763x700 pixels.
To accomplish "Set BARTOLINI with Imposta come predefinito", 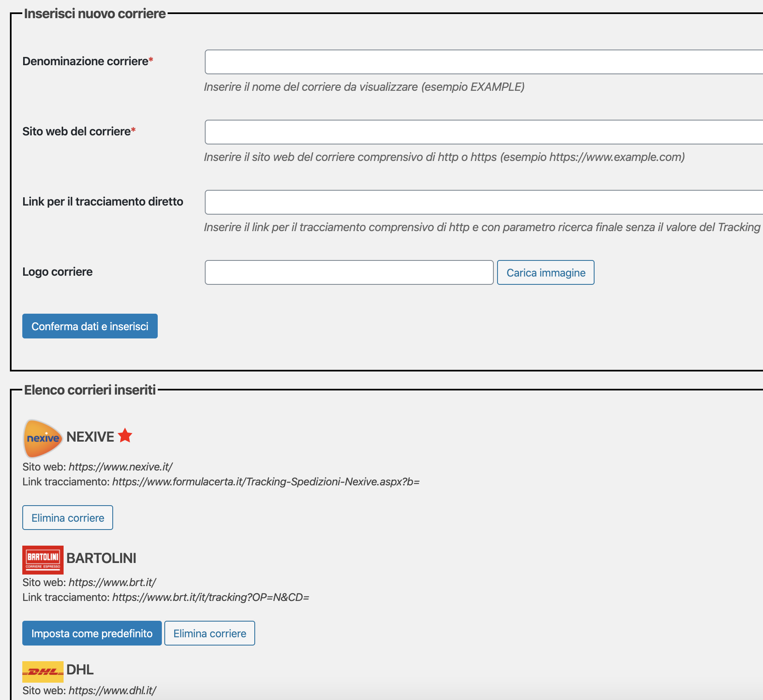I will click(92, 633).
